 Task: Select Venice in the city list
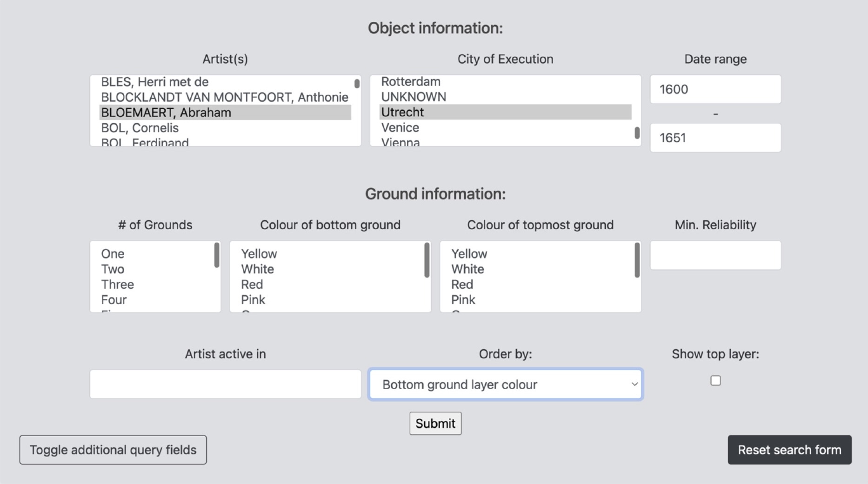click(400, 127)
